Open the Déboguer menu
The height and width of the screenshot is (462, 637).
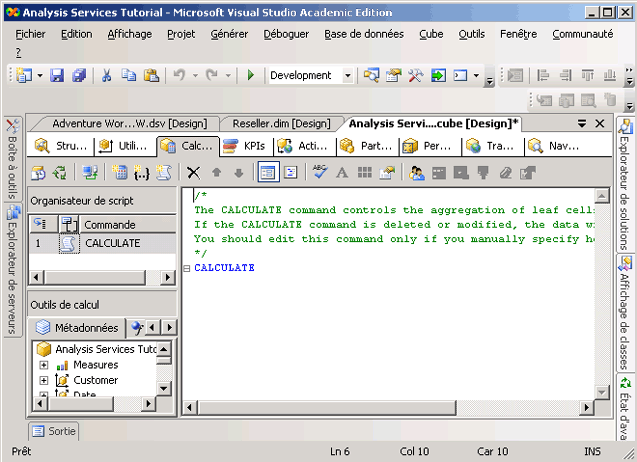point(286,34)
